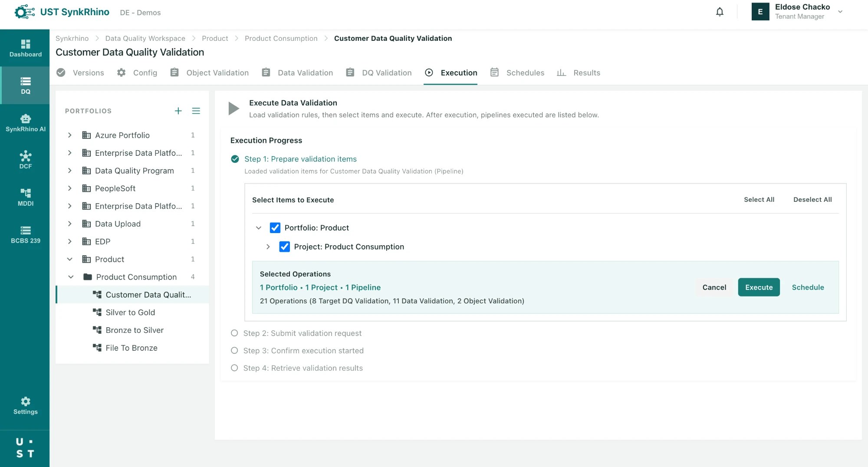The width and height of the screenshot is (868, 467).
Task: Collapse the Product Consumption folder
Action: tap(71, 277)
